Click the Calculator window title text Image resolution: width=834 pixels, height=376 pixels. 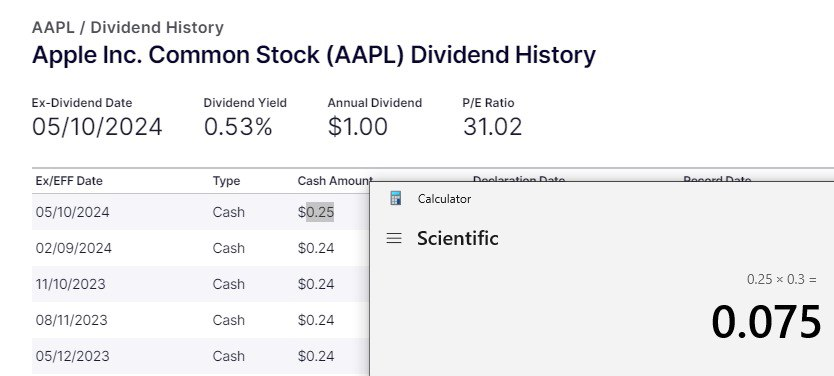pos(445,199)
